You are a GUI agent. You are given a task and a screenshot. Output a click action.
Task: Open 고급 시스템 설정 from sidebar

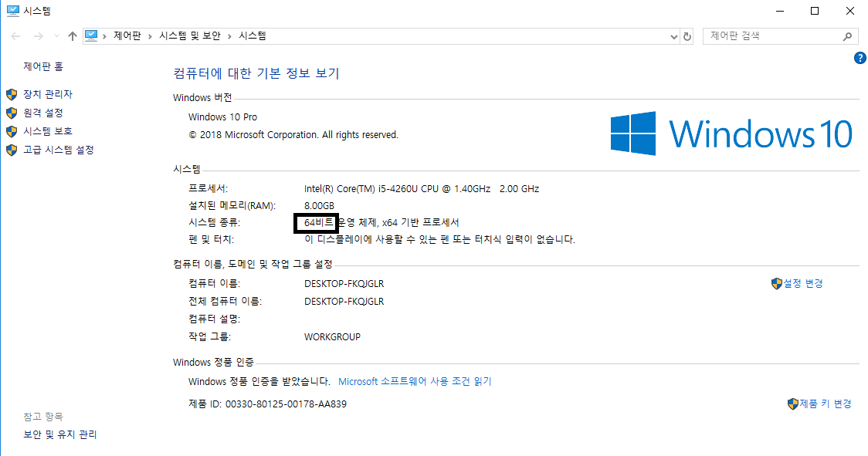[x=59, y=150]
